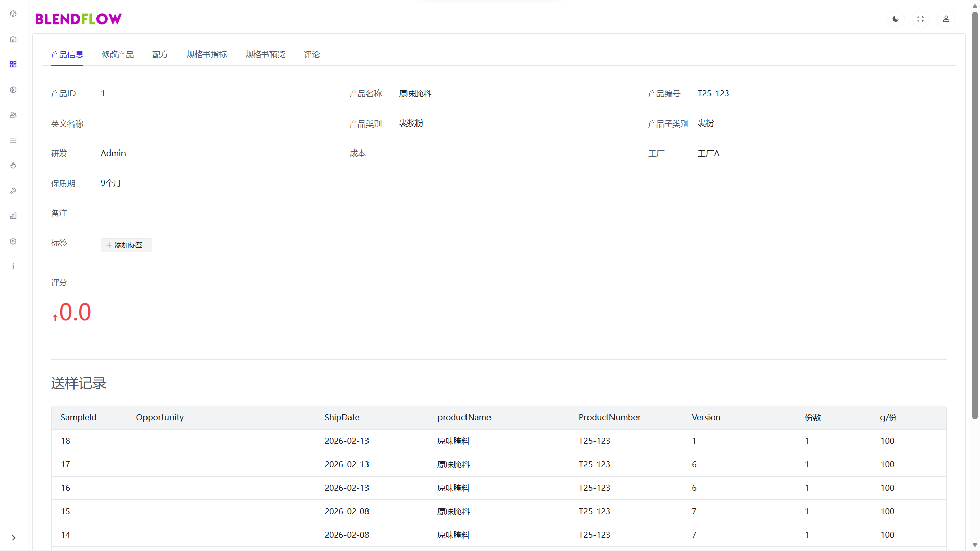Image resolution: width=980 pixels, height=551 pixels.
Task: Click the 添加标签 button
Action: point(126,245)
